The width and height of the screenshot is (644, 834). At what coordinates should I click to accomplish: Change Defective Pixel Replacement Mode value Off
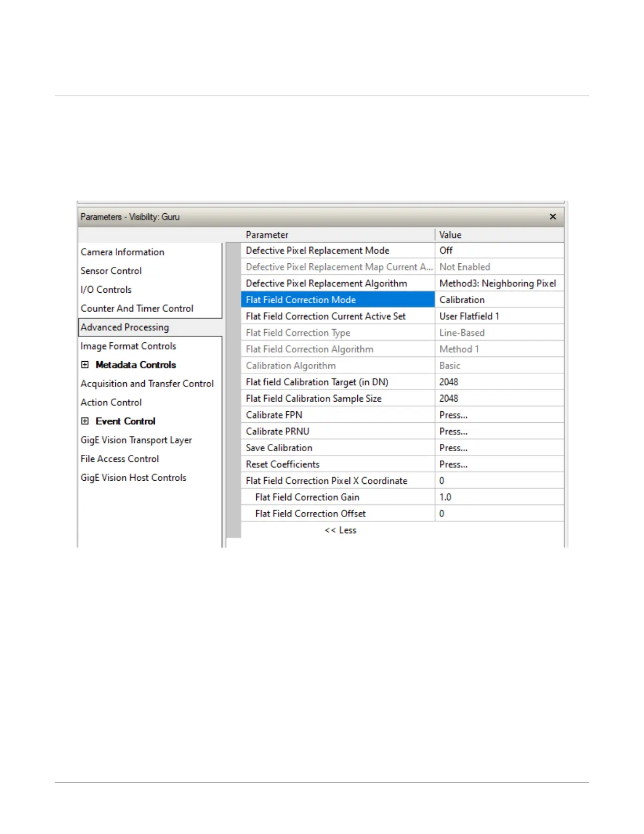click(x=499, y=251)
